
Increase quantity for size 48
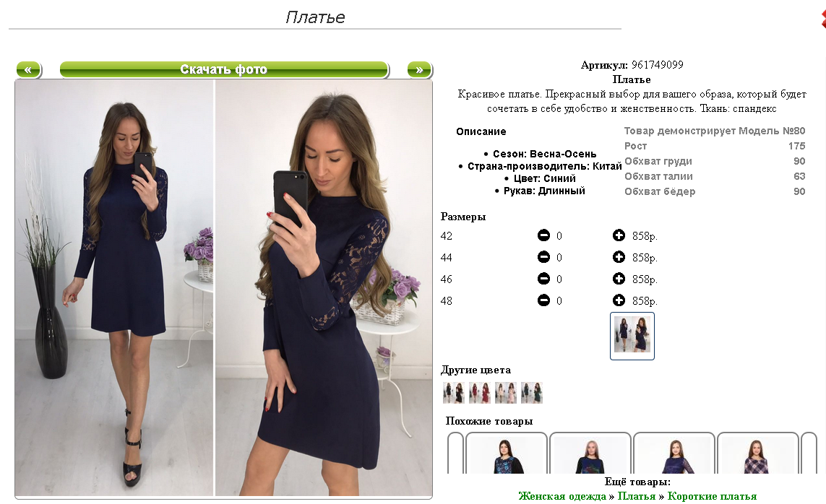coord(619,300)
